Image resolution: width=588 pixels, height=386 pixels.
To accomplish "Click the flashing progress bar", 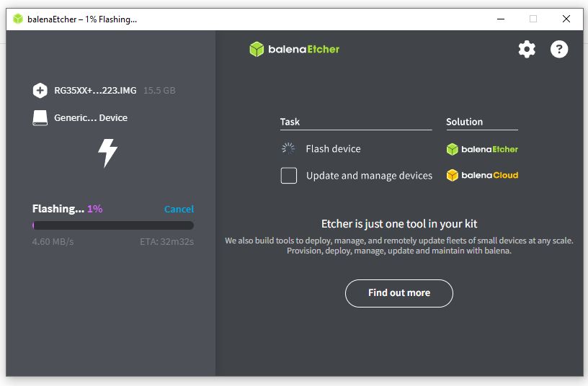I will click(x=113, y=225).
